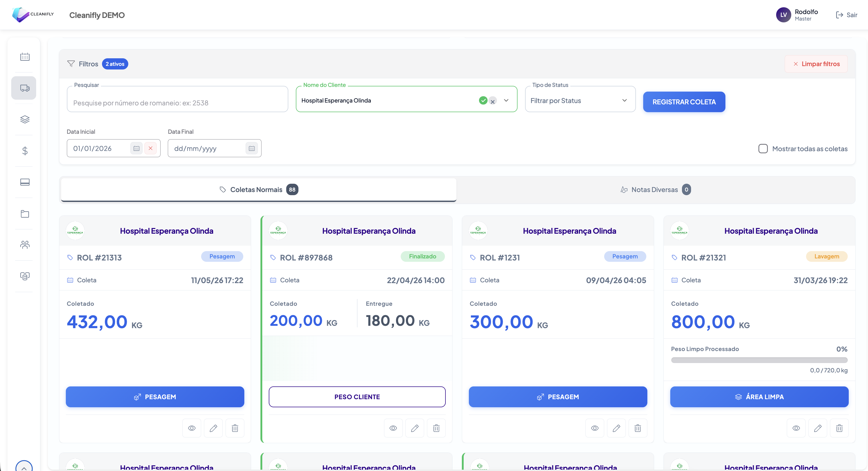Click the 0,0 / 720,0 kg progress text

click(x=828, y=370)
